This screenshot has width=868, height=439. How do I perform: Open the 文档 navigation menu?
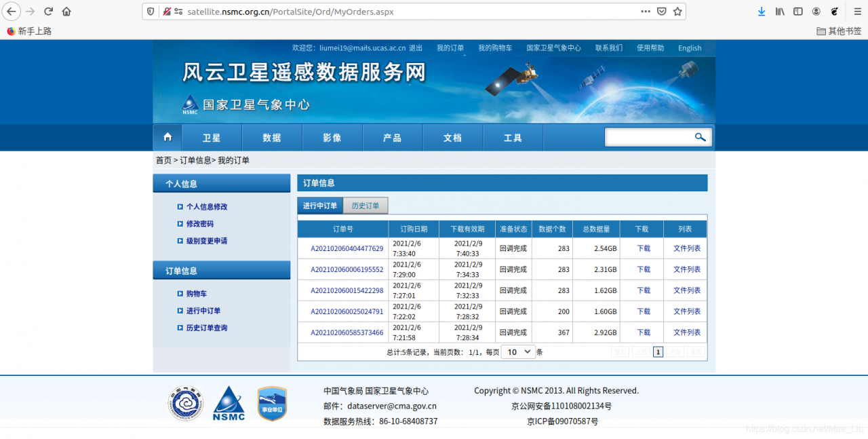(453, 138)
